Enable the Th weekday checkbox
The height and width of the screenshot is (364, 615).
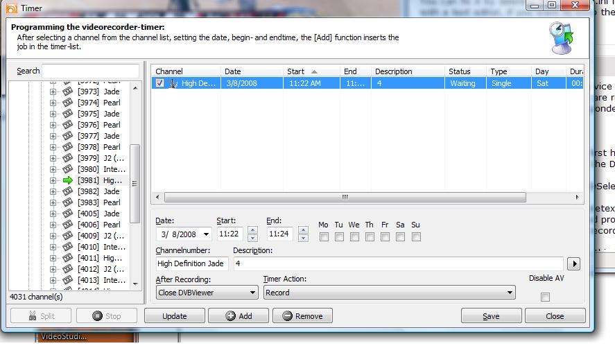370,237
